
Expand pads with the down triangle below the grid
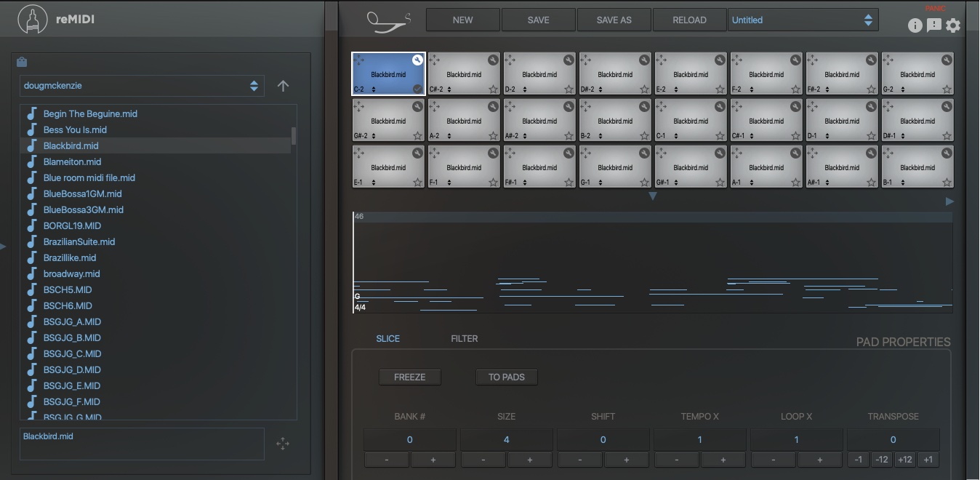652,196
